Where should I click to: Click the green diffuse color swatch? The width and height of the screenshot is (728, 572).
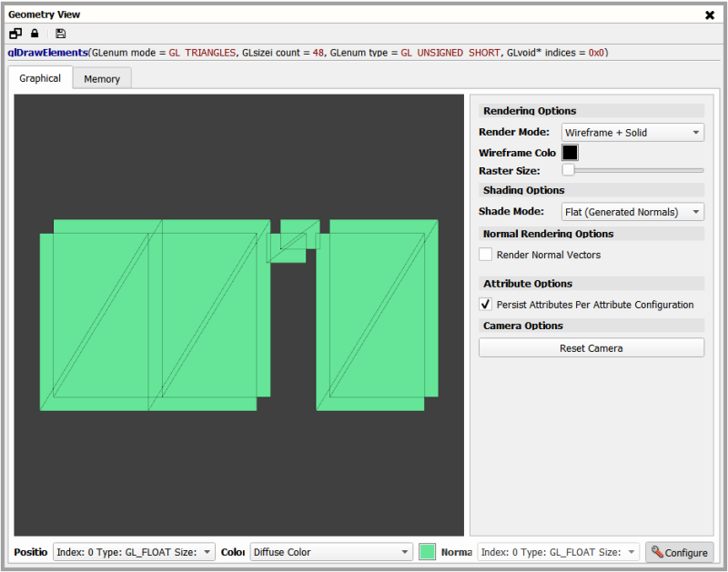pyautogui.click(x=427, y=552)
